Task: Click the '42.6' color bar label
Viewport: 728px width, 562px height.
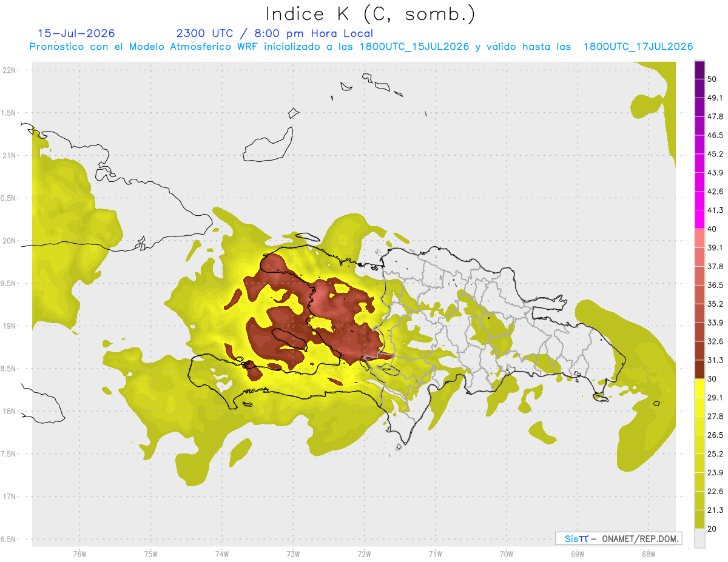Action: [715, 192]
